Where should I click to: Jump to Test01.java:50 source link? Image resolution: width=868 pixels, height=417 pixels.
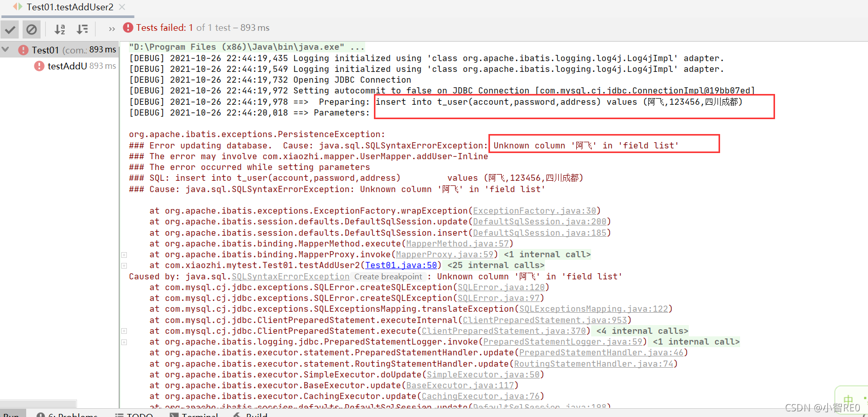click(401, 266)
